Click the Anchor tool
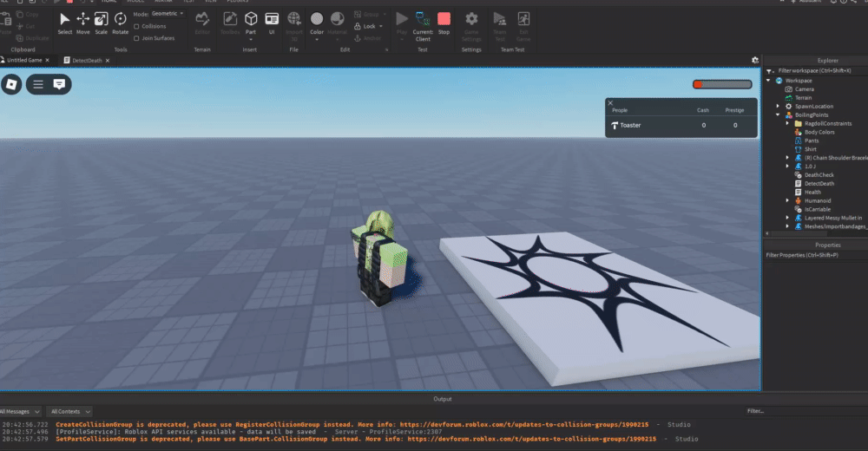Viewport: 868px width, 451px height. (x=367, y=38)
